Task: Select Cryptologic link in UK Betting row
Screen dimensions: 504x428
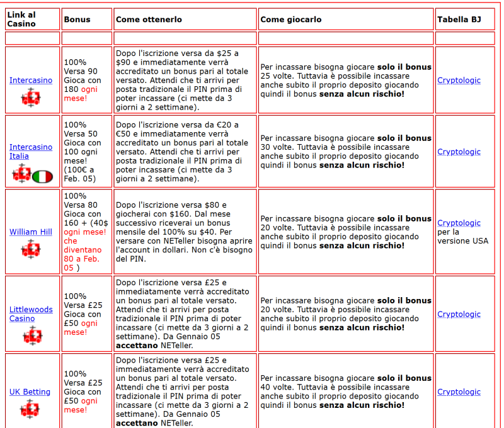Action: (459, 391)
